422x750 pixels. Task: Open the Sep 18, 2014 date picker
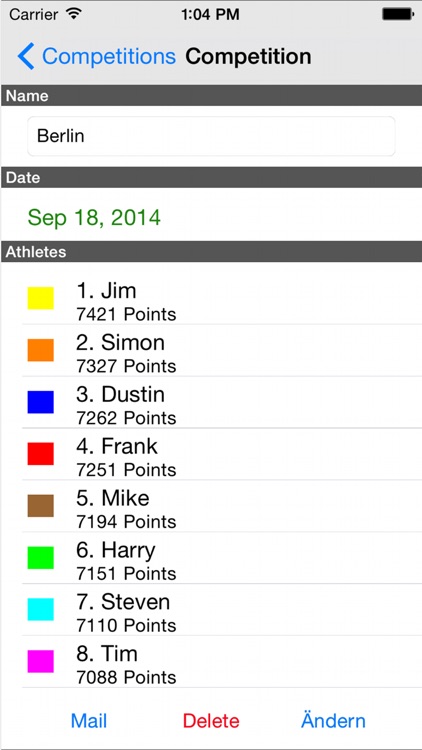(94, 218)
